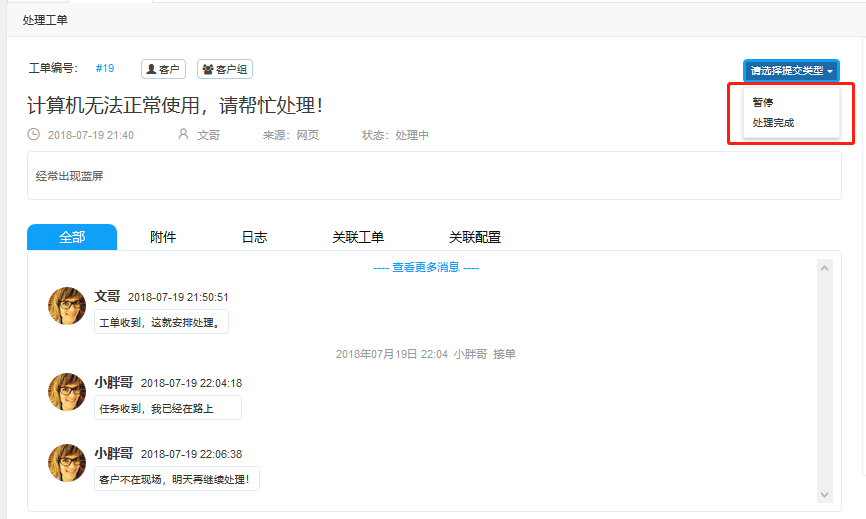Switch to the 全部 tab

pyautogui.click(x=72, y=237)
